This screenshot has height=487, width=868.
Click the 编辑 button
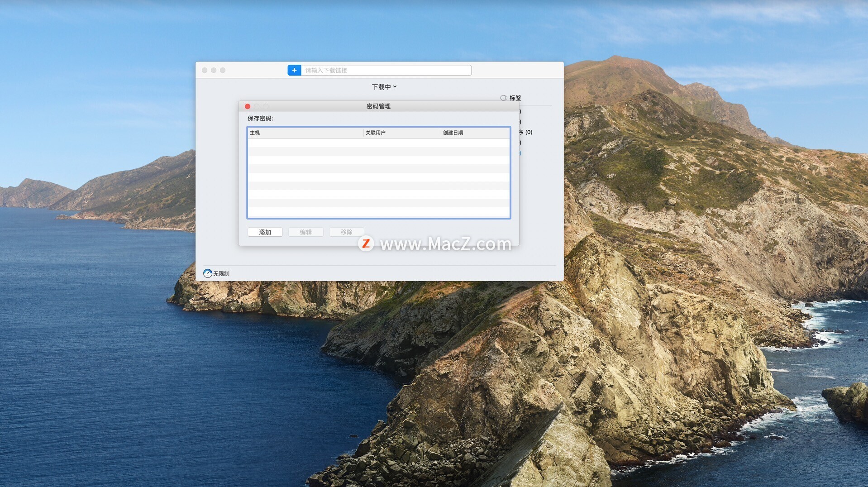point(306,232)
